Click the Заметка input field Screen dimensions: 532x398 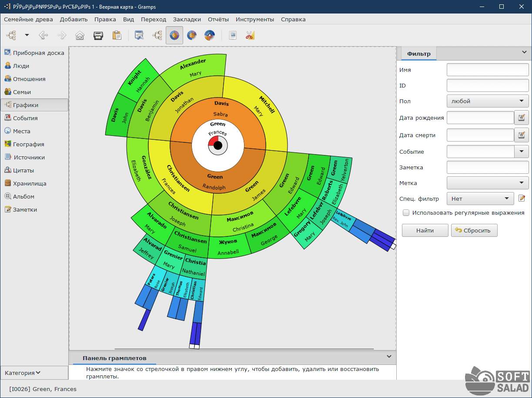tap(488, 167)
